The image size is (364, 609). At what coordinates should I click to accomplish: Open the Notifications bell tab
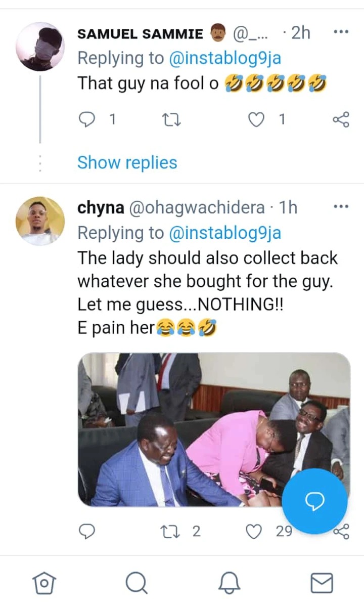229,583
